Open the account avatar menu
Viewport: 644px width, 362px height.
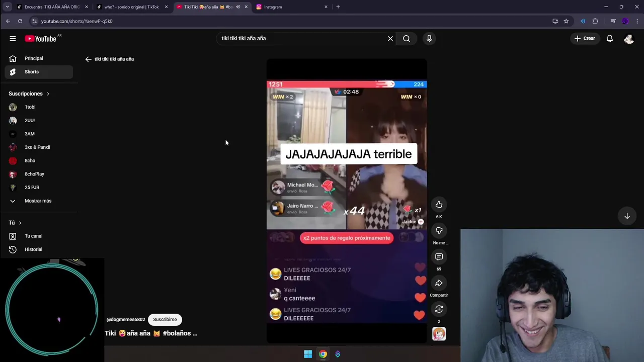pos(629,39)
